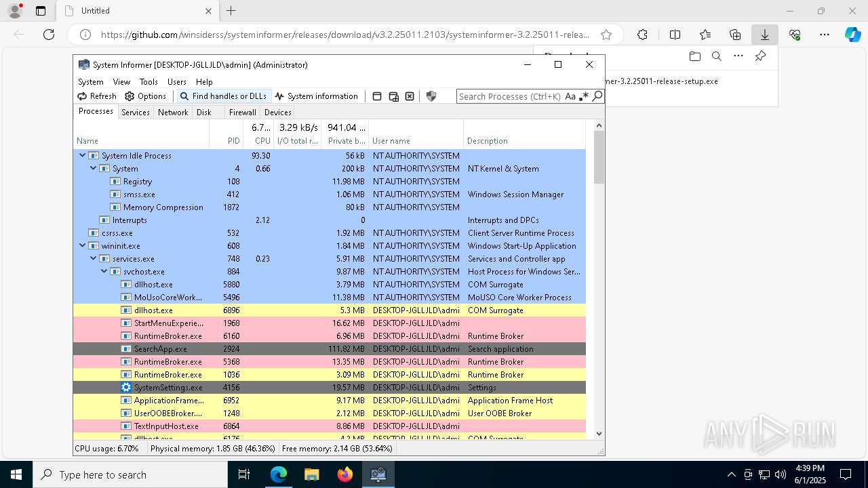This screenshot has width=868, height=488.
Task: Click the search magnifier icon in System Informer
Action: point(597,96)
